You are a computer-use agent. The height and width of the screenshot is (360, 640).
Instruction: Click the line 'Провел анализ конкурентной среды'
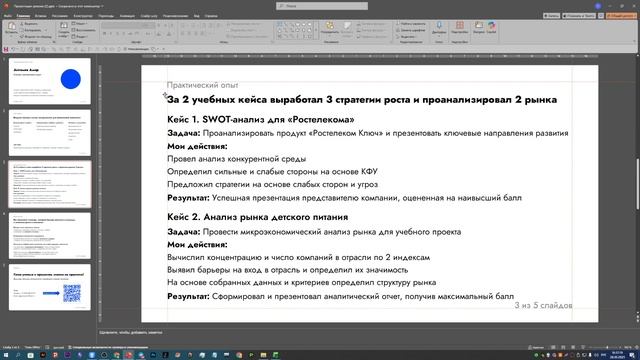tap(236, 159)
